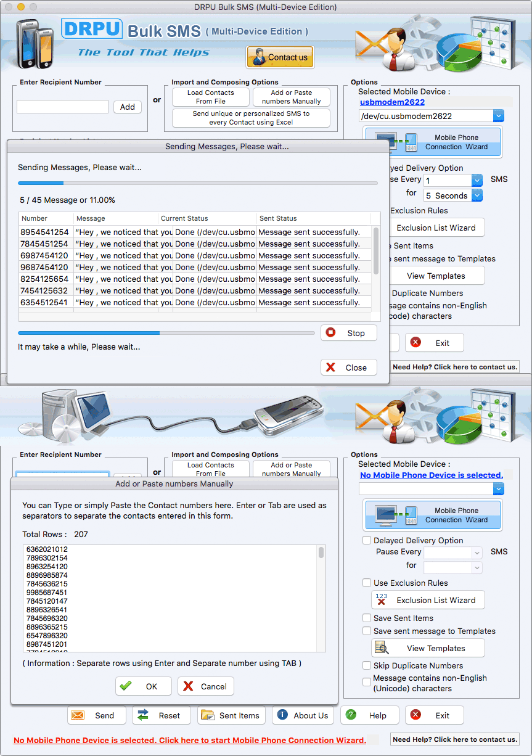This screenshot has height=756, width=532.
Task: Confirm with the green checkmark OK button
Action: point(126,686)
